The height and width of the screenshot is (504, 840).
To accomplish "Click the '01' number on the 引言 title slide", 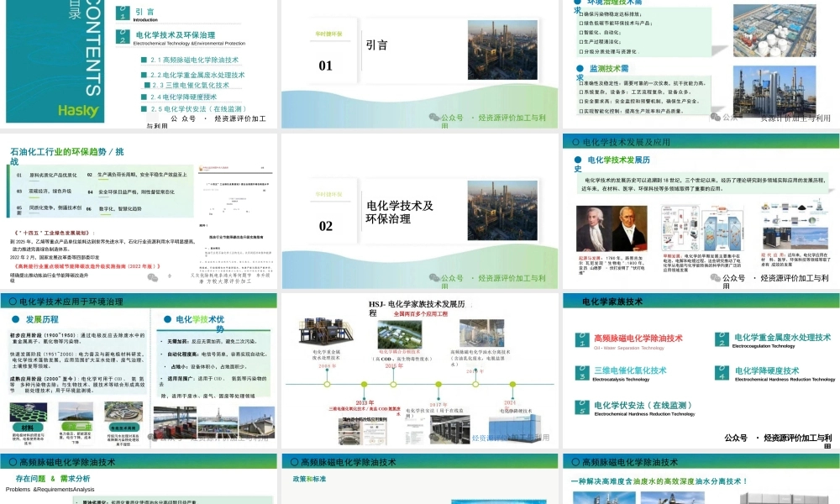I will [325, 66].
